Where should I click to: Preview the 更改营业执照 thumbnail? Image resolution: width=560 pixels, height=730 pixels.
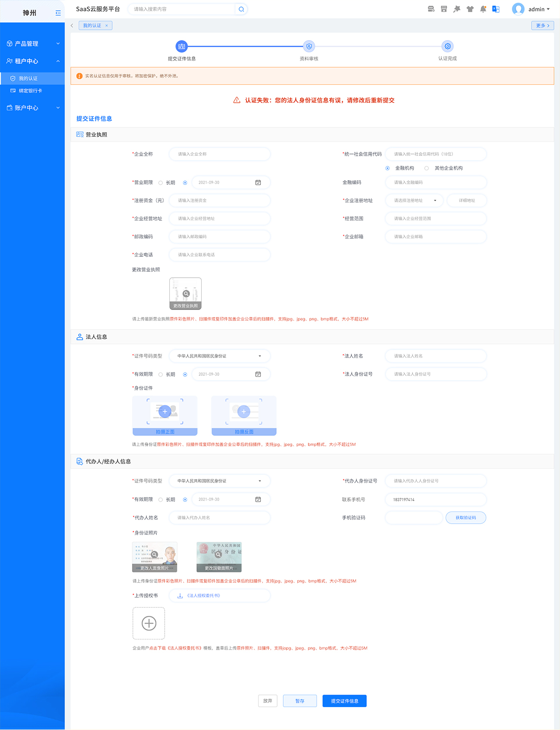click(x=186, y=294)
